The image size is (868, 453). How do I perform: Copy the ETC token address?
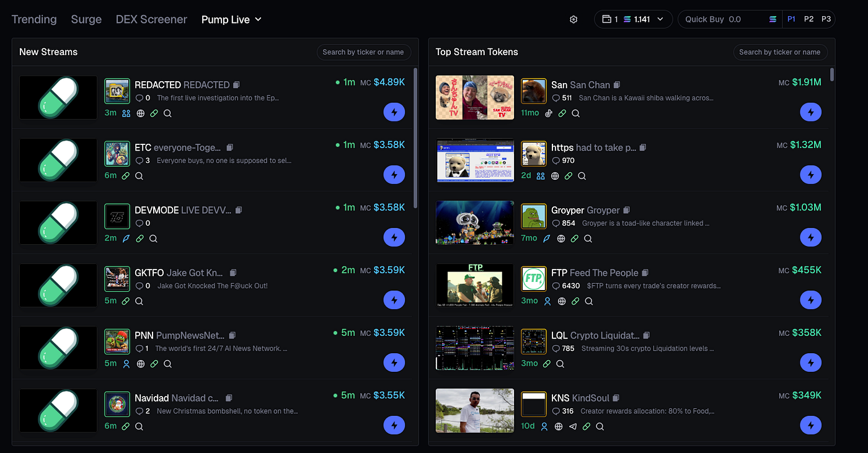pyautogui.click(x=230, y=147)
